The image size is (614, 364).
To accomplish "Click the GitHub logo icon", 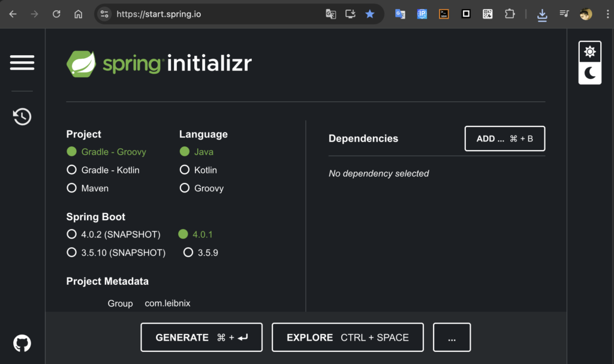I will pos(22,344).
